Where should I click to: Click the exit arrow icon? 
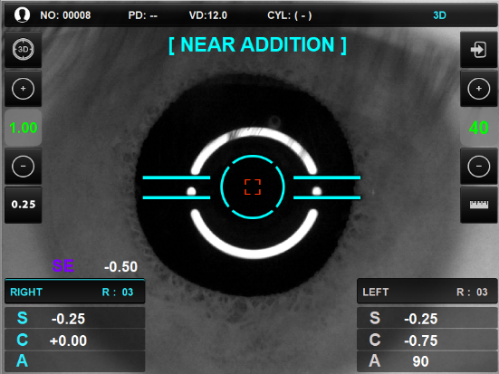(x=479, y=50)
